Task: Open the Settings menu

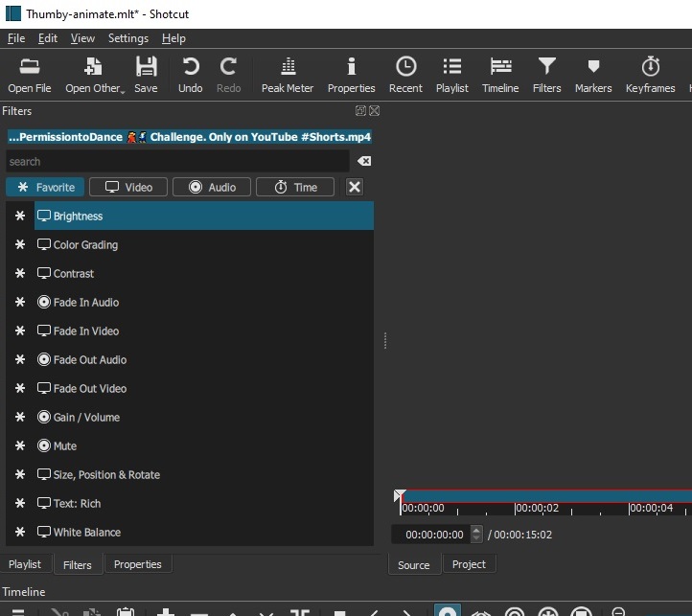Action: (127, 38)
